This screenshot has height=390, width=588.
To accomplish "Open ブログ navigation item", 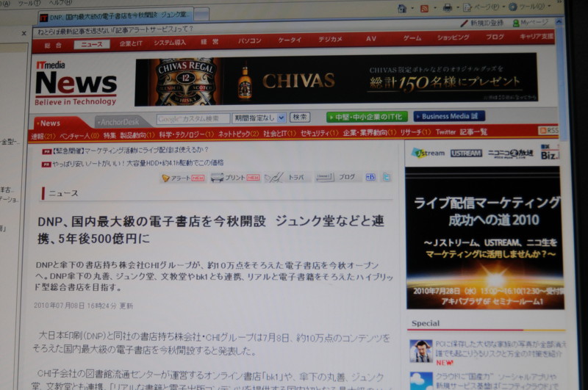I will coord(495,37).
